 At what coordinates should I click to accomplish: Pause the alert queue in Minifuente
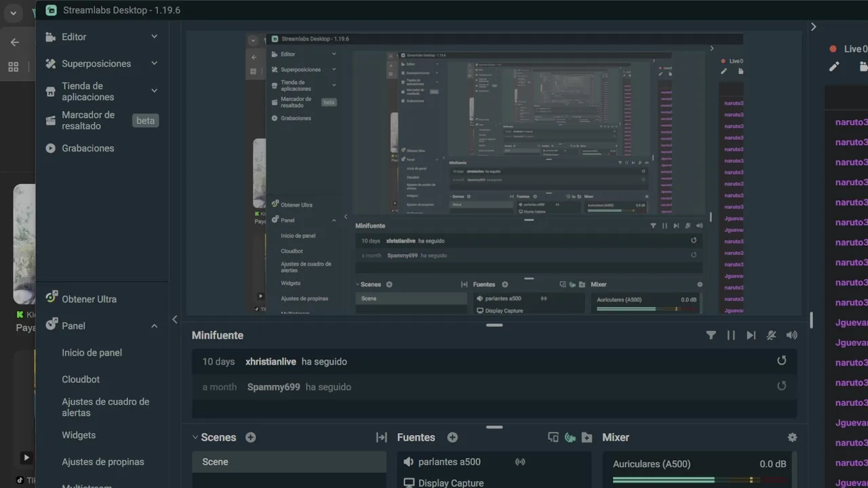coord(731,335)
